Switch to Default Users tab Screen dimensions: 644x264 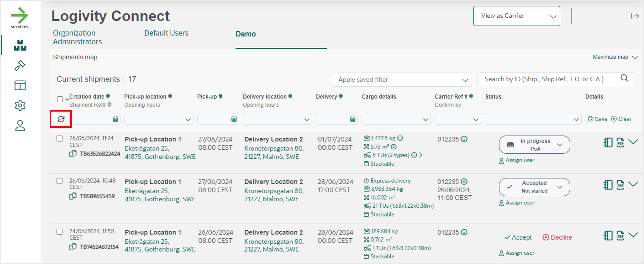(166, 33)
